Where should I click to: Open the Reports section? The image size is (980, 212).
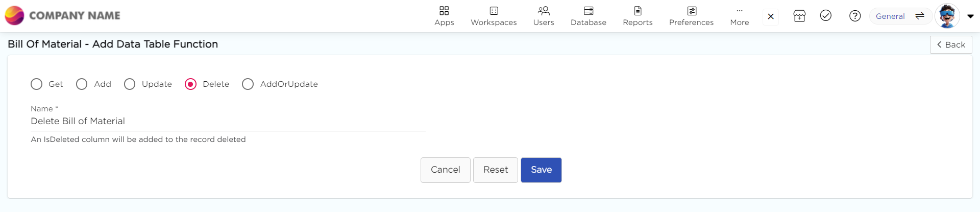638,16
